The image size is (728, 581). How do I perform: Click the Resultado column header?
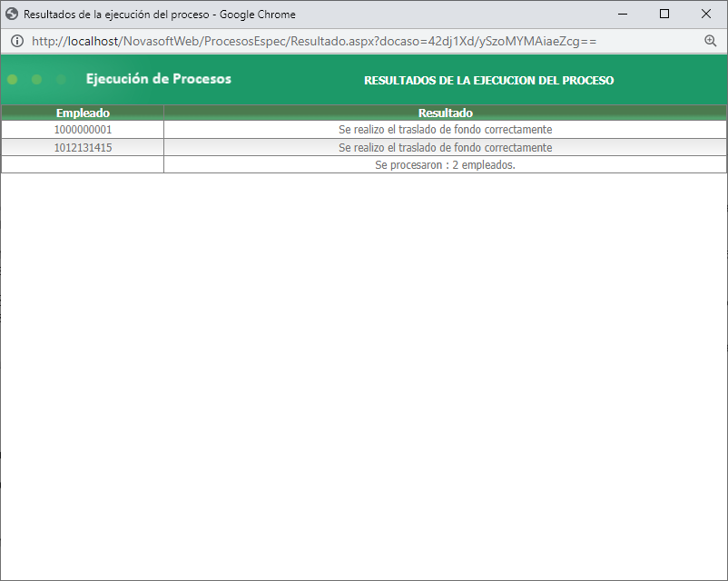pos(445,113)
